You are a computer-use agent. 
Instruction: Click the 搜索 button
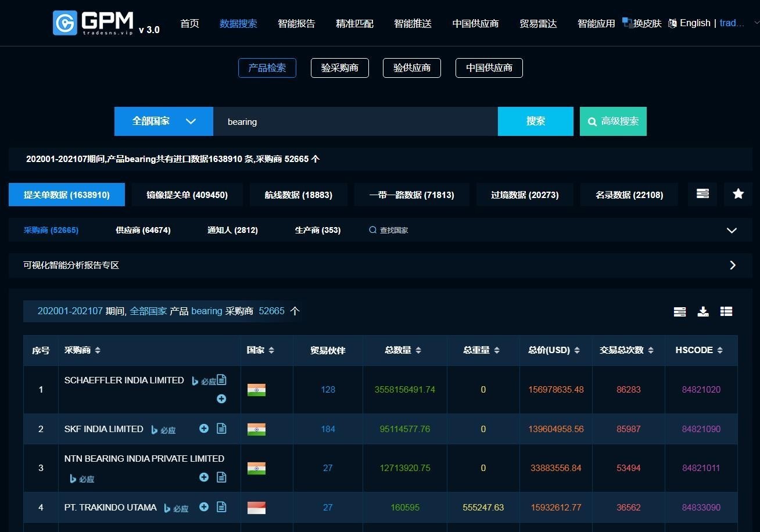[535, 121]
